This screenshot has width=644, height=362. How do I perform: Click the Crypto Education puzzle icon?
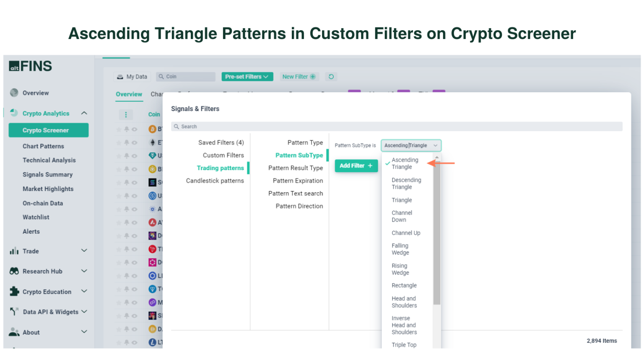point(14,291)
